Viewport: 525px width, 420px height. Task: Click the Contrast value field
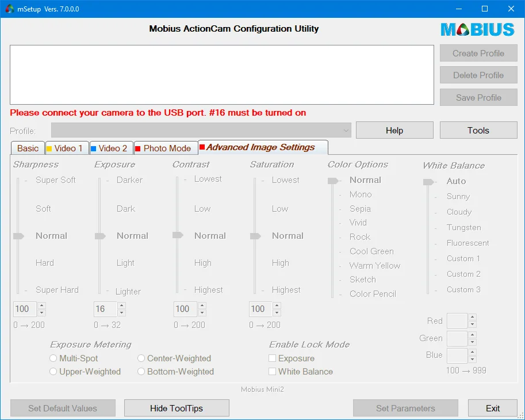pos(185,309)
